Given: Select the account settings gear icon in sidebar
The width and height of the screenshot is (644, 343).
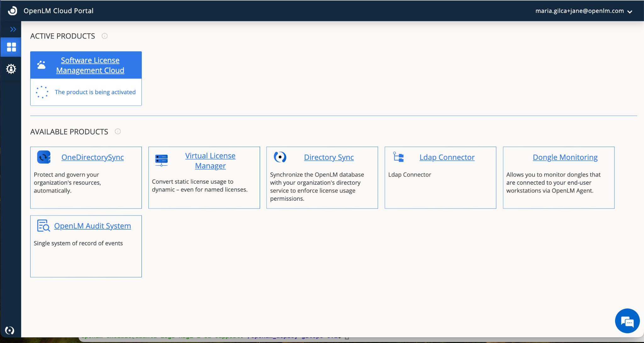Looking at the screenshot, I should [x=11, y=69].
